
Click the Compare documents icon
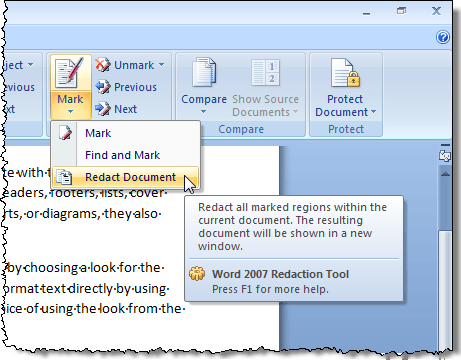pos(204,72)
